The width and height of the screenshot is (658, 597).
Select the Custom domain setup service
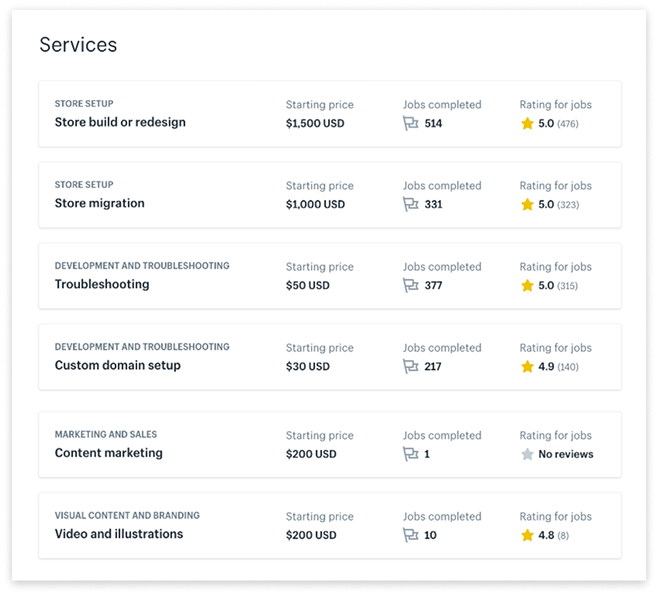tap(117, 365)
